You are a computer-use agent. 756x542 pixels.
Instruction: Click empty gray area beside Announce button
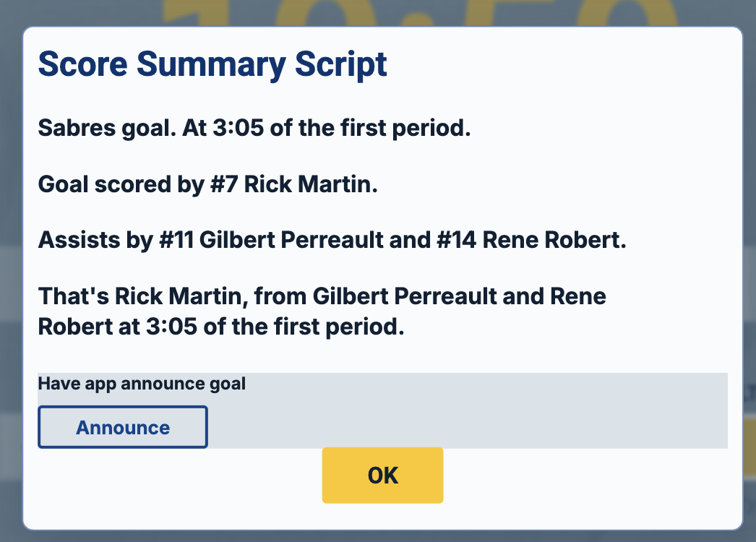(468, 424)
